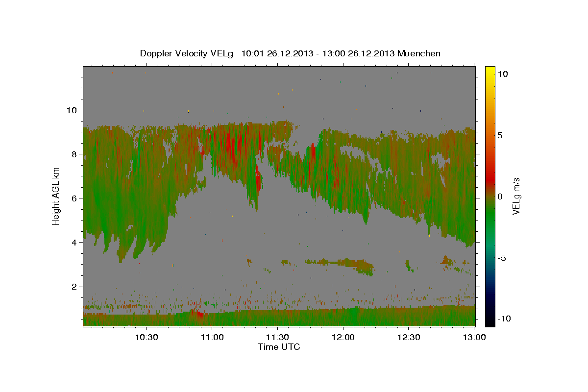Click the '10:01 26.12.2013' start time in title

pos(276,53)
